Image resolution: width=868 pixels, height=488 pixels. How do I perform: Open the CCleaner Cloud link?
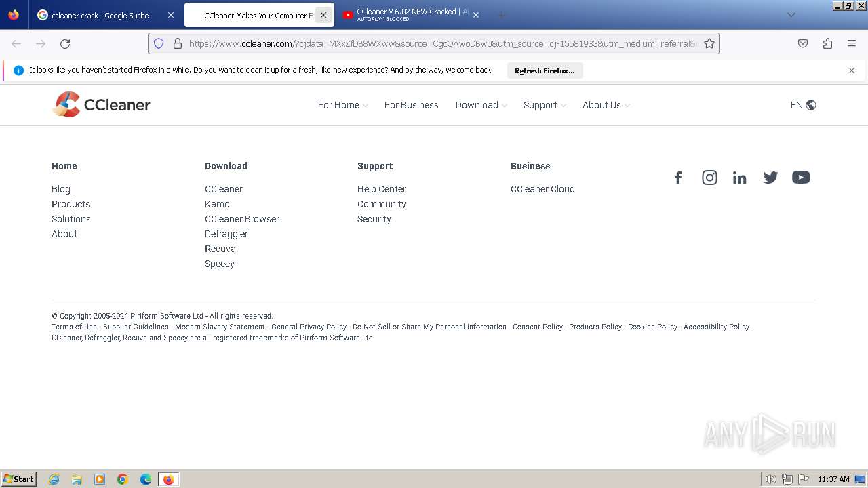click(x=542, y=189)
